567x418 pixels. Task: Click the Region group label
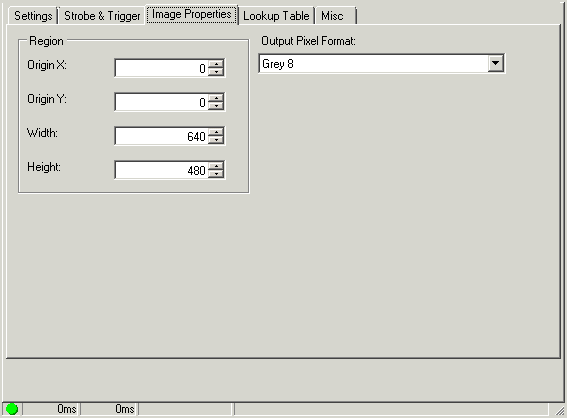46,41
